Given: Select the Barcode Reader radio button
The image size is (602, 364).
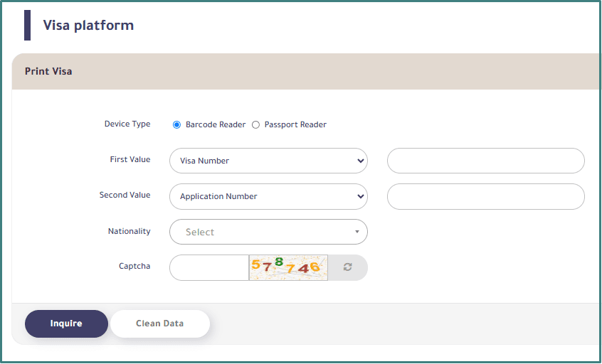Looking at the screenshot, I should 177,125.
